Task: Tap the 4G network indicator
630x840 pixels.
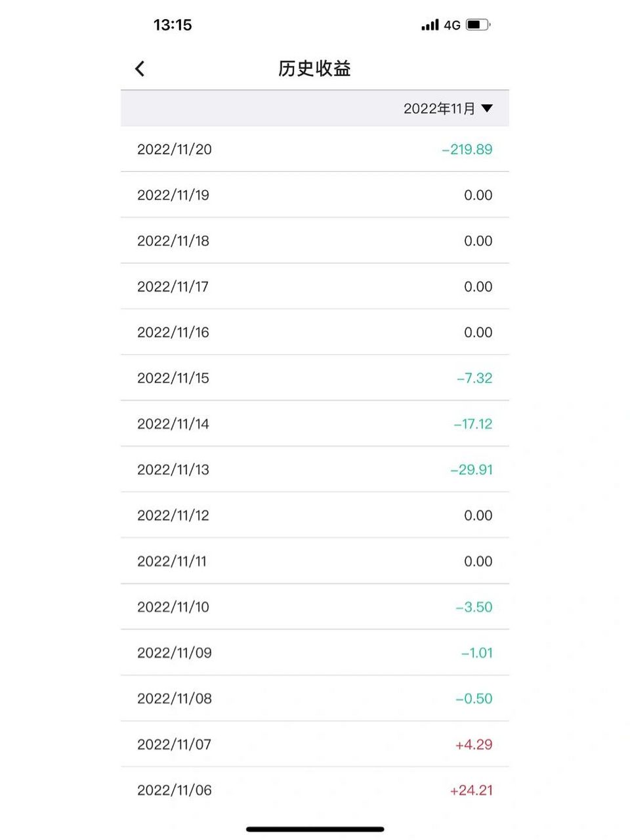Action: point(452,25)
